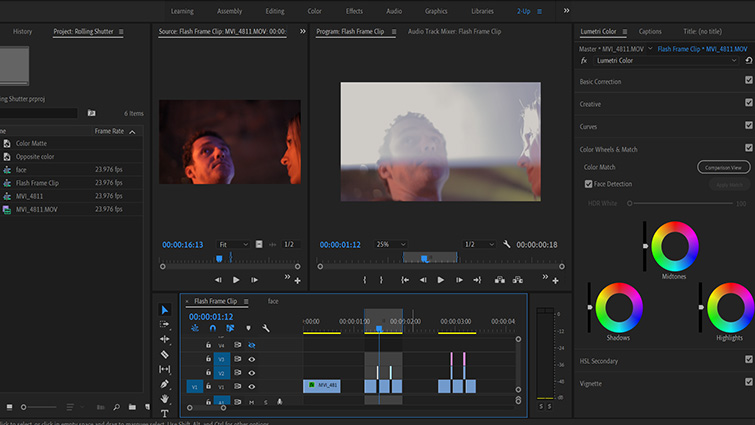Reset the Lumetri Color effect
The height and width of the screenshot is (425, 755).
748,61
